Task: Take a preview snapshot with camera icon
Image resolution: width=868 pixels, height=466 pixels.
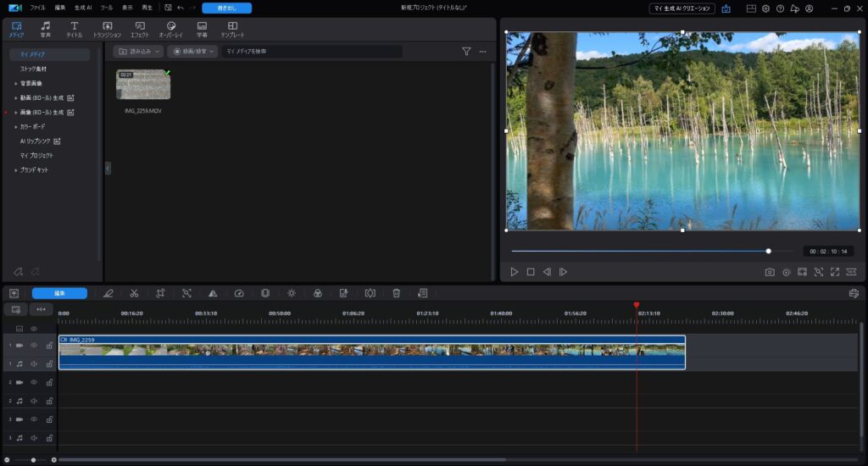Action: pos(770,272)
